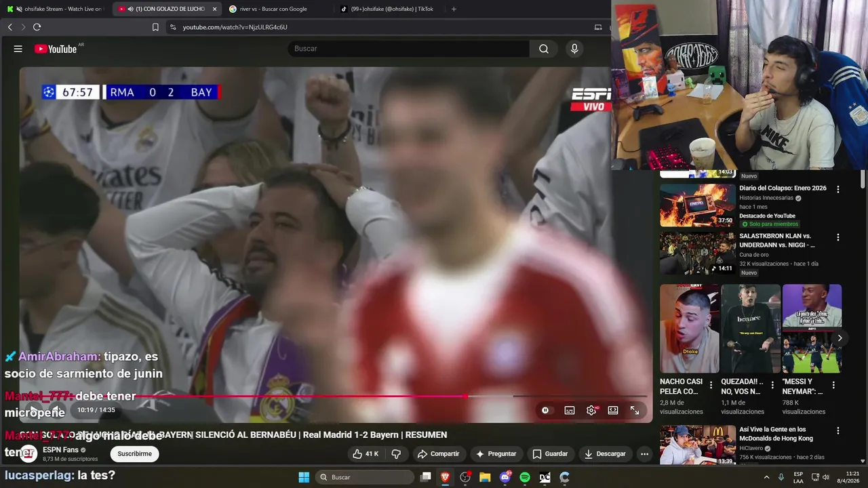Bookmark this page using the bookmark icon

coord(155,27)
